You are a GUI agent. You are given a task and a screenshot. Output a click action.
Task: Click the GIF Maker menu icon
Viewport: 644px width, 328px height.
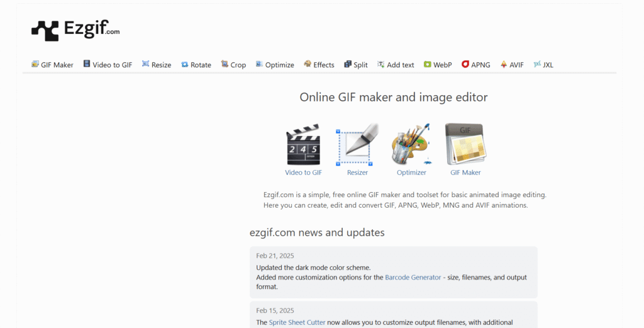pos(35,64)
